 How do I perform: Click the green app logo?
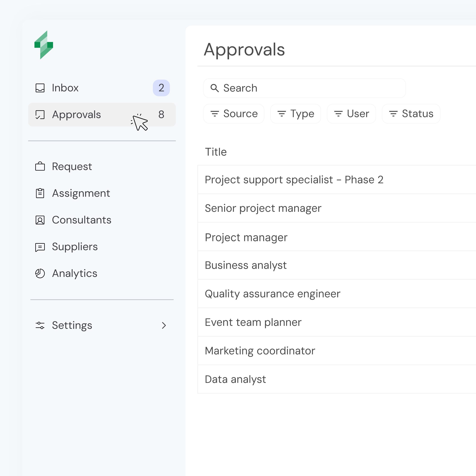tap(44, 45)
